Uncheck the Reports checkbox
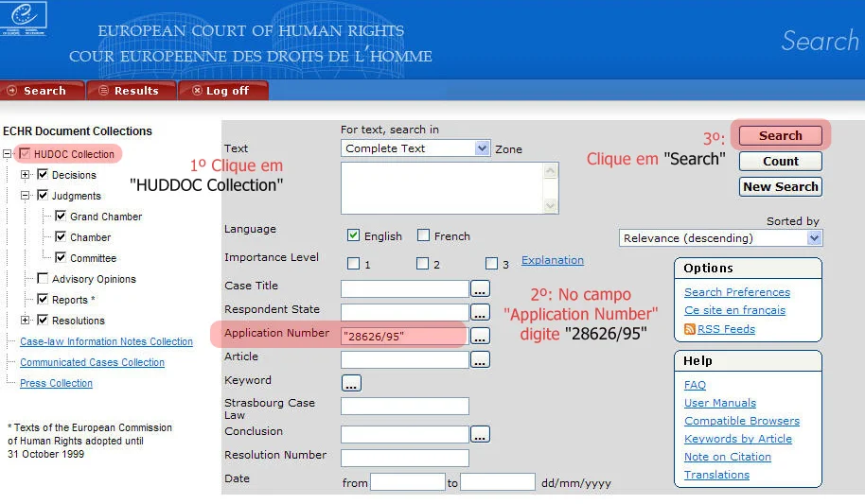Screen dimensions: 865x504 click(x=43, y=299)
